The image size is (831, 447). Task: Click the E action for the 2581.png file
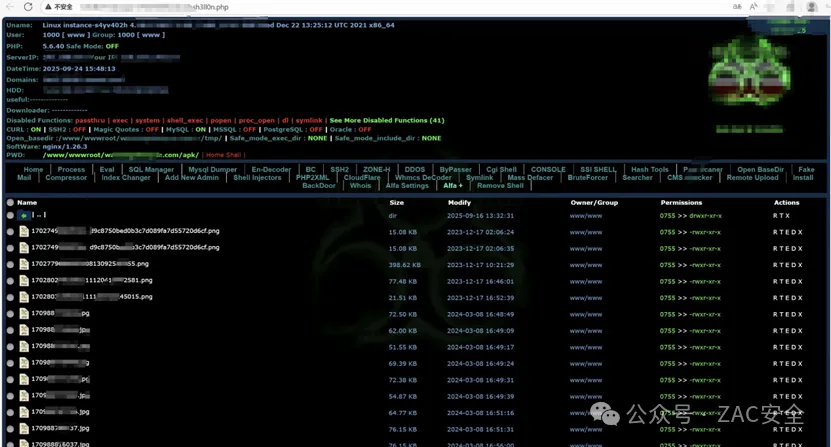786,281
